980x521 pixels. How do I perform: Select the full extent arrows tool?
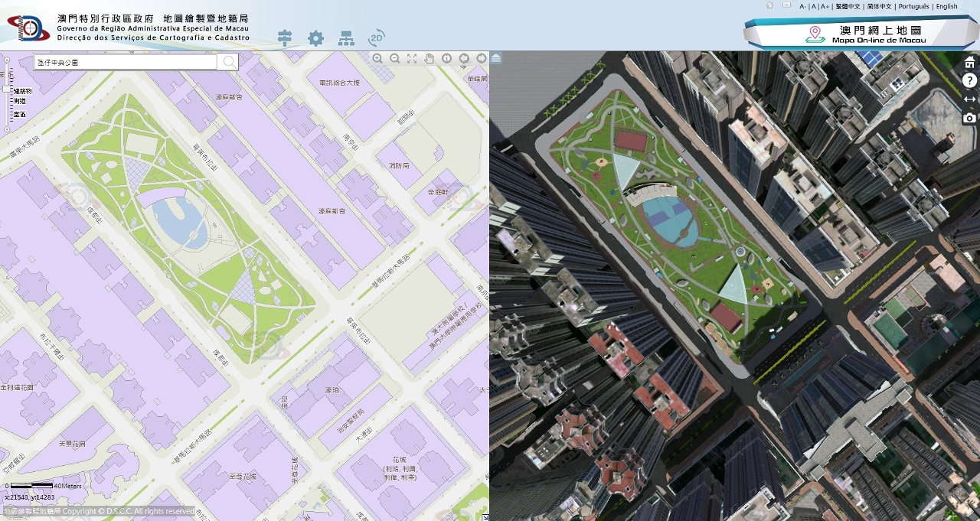412,59
